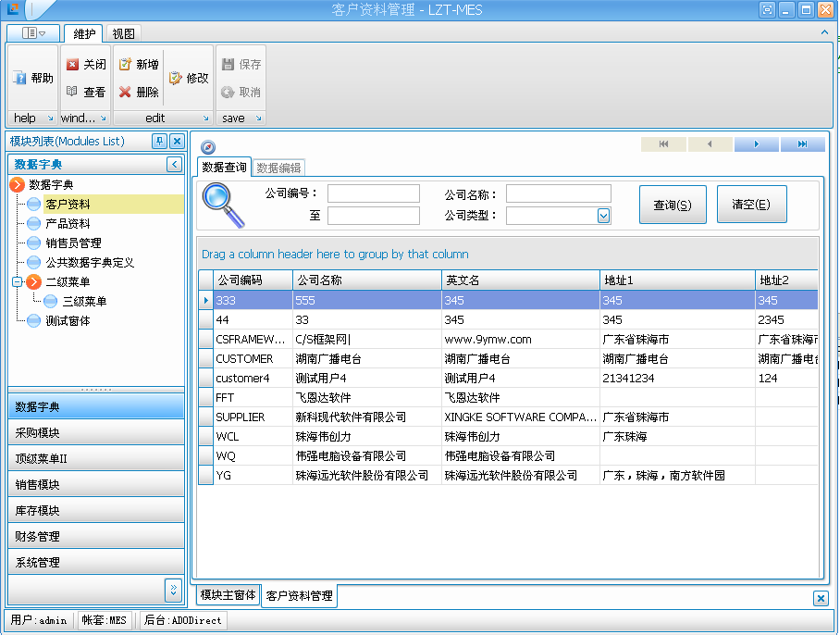Image resolution: width=840 pixels, height=635 pixels.
Task: Expand the help group launcher
Action: 50,118
